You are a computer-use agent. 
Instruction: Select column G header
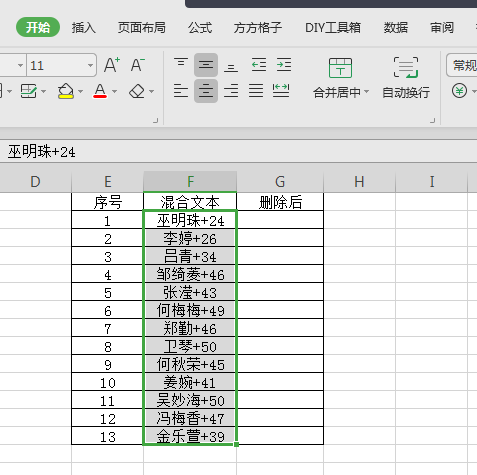pos(280,182)
